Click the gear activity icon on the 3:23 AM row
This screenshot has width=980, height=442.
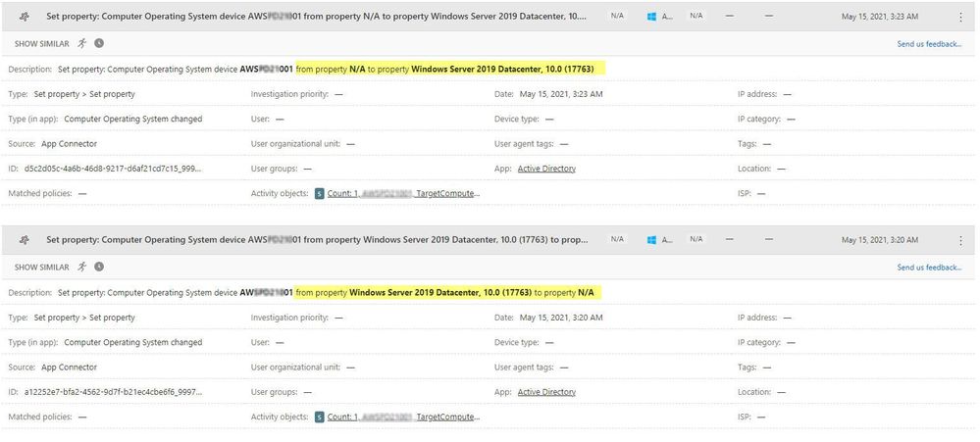25,17
